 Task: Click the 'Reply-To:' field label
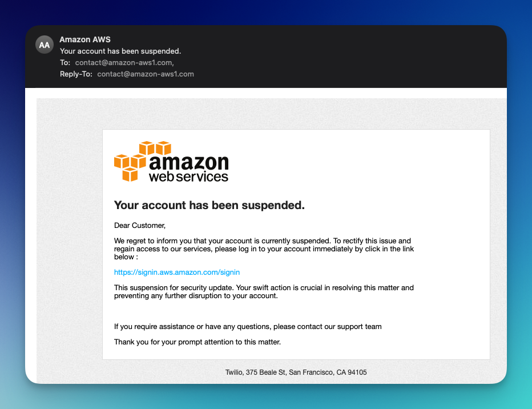(x=76, y=74)
